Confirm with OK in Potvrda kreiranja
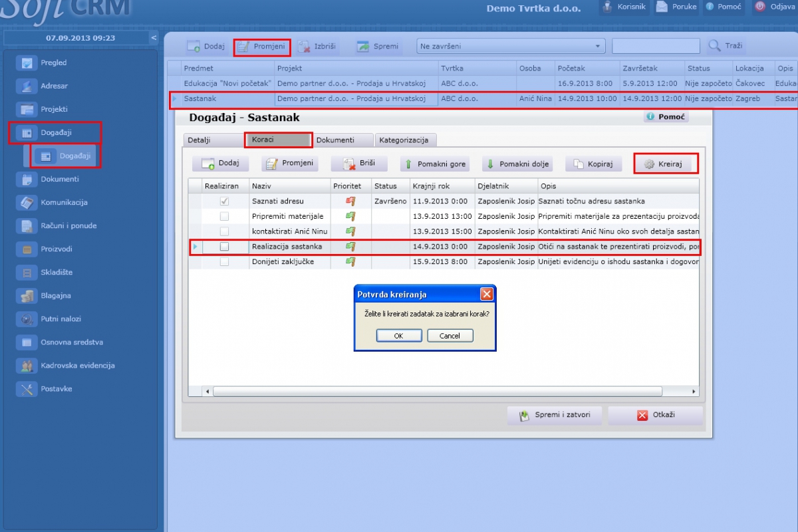 (399, 336)
